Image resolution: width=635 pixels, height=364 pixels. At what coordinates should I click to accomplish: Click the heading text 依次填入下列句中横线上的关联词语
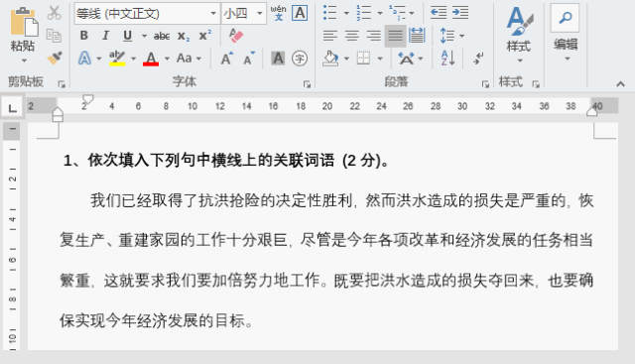(211, 161)
